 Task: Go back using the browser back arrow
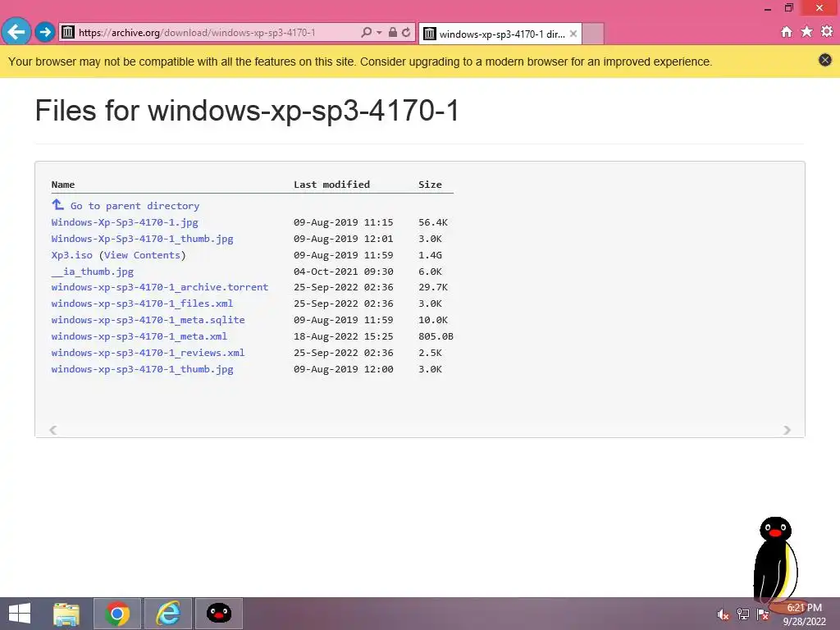click(16, 32)
